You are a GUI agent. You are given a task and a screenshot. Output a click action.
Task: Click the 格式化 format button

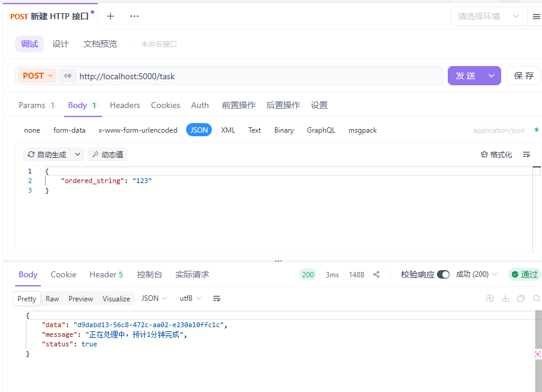coord(496,154)
